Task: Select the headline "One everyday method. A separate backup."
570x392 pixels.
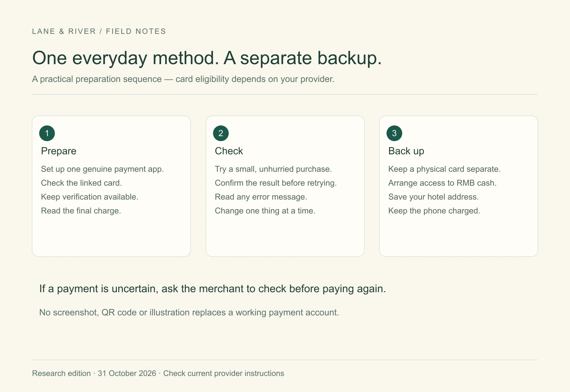Action: click(x=207, y=58)
